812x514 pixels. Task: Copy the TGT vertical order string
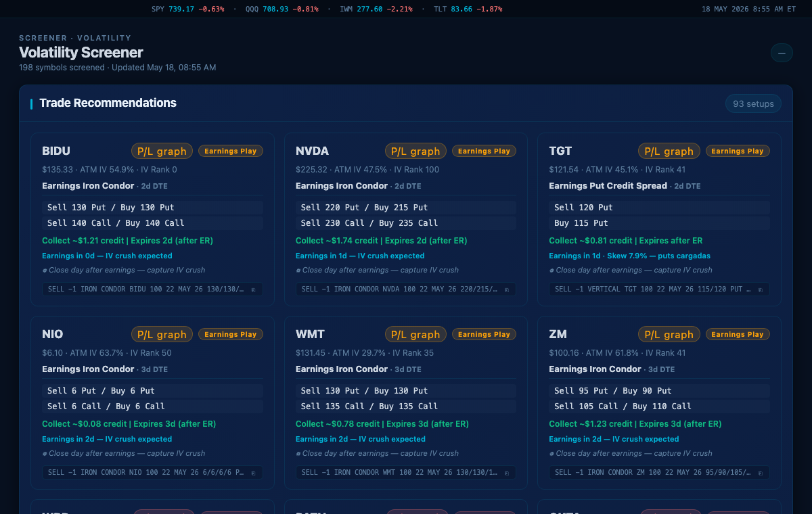(x=760, y=289)
